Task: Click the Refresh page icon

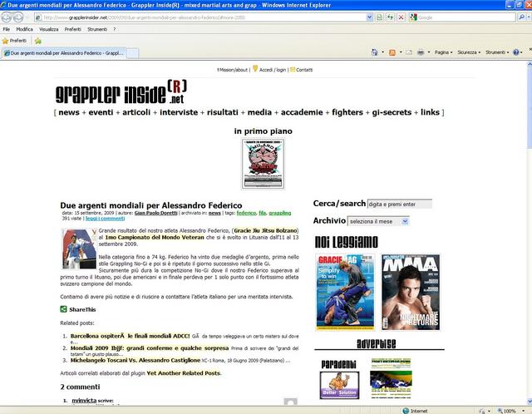Action: 390,17
